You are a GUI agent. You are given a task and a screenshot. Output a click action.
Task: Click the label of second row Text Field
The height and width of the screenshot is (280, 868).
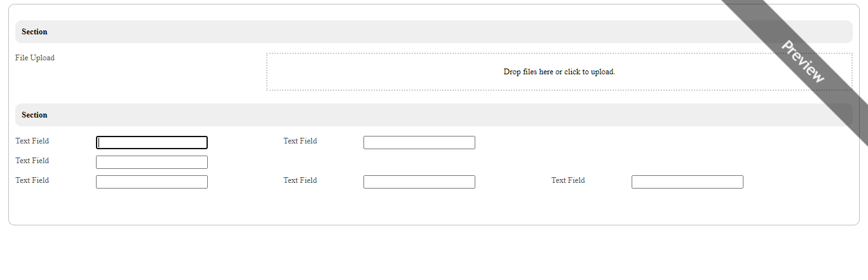(x=32, y=161)
